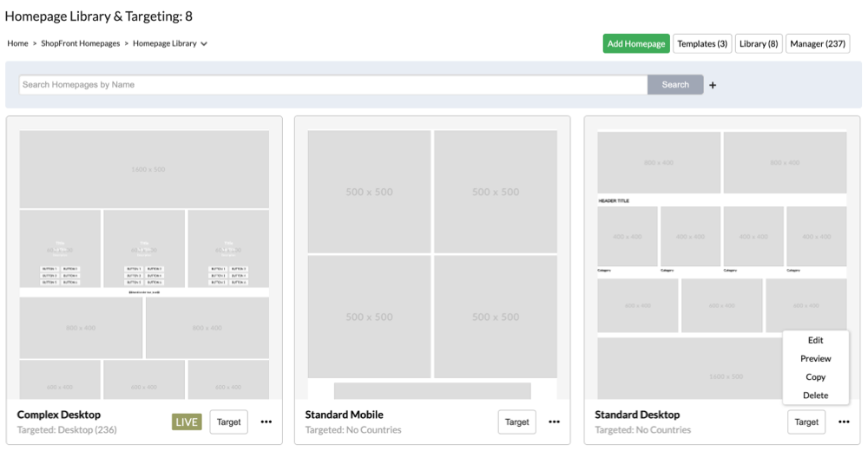Viewport: 868px width, 451px height.
Task: Click Target for Standard Mobile
Action: click(x=516, y=422)
